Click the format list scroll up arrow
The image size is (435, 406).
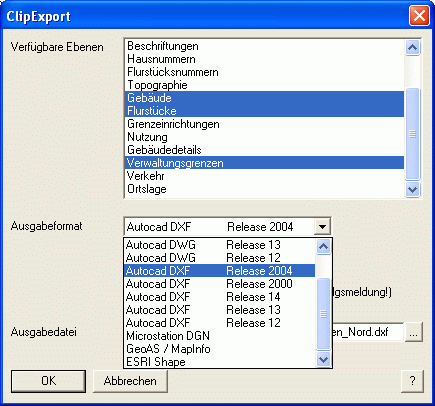(323, 247)
